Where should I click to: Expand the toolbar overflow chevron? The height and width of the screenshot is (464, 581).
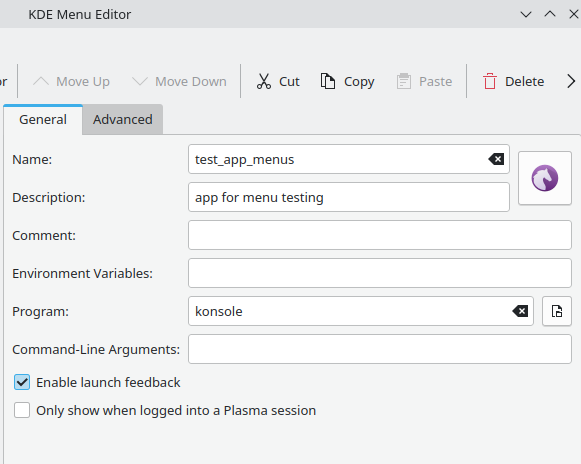click(x=571, y=81)
